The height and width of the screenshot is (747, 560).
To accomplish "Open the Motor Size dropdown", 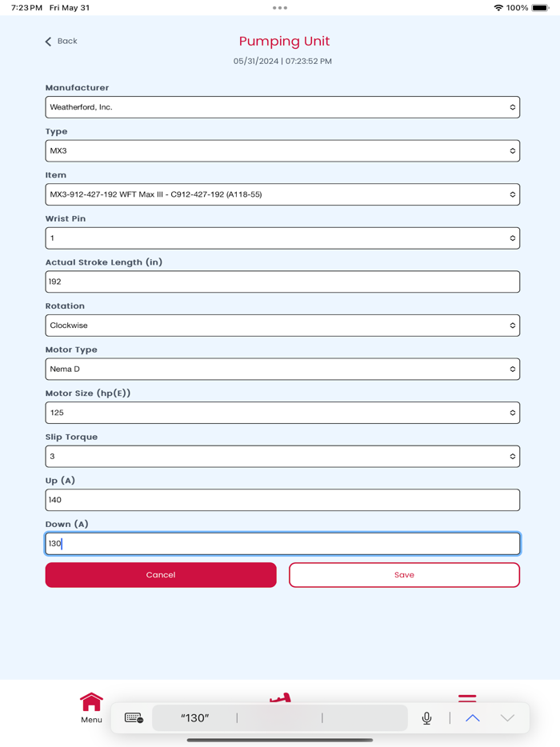I will pyautogui.click(x=282, y=412).
